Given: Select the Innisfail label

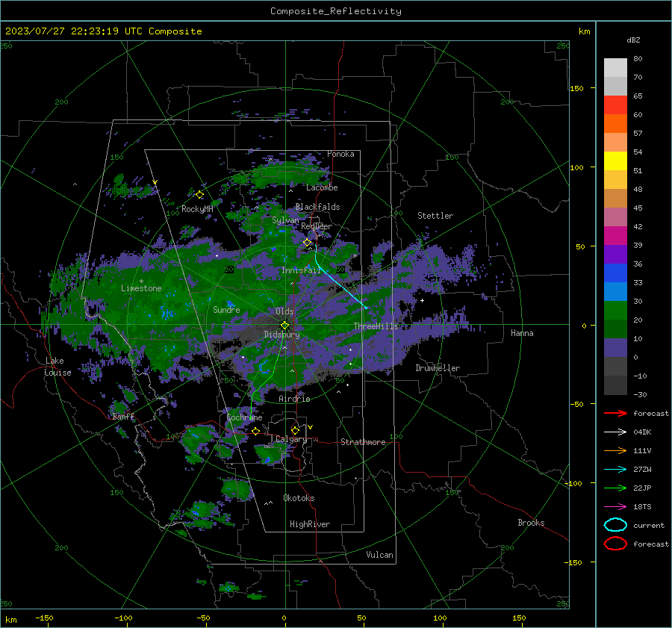Looking at the screenshot, I should click(x=301, y=270).
